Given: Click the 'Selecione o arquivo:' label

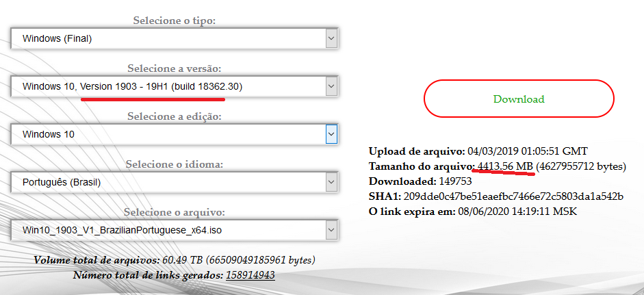Looking at the screenshot, I should point(174,212).
